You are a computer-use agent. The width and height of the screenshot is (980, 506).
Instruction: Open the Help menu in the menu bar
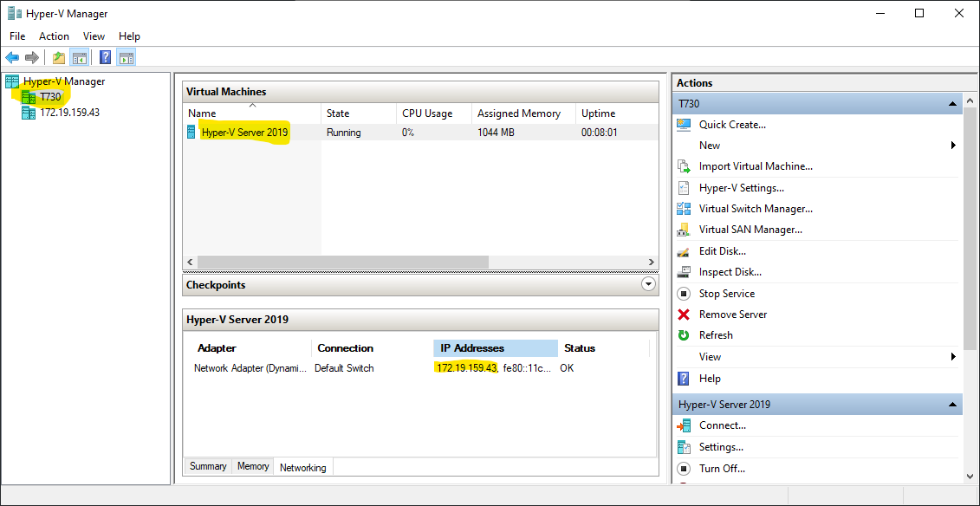coord(129,36)
